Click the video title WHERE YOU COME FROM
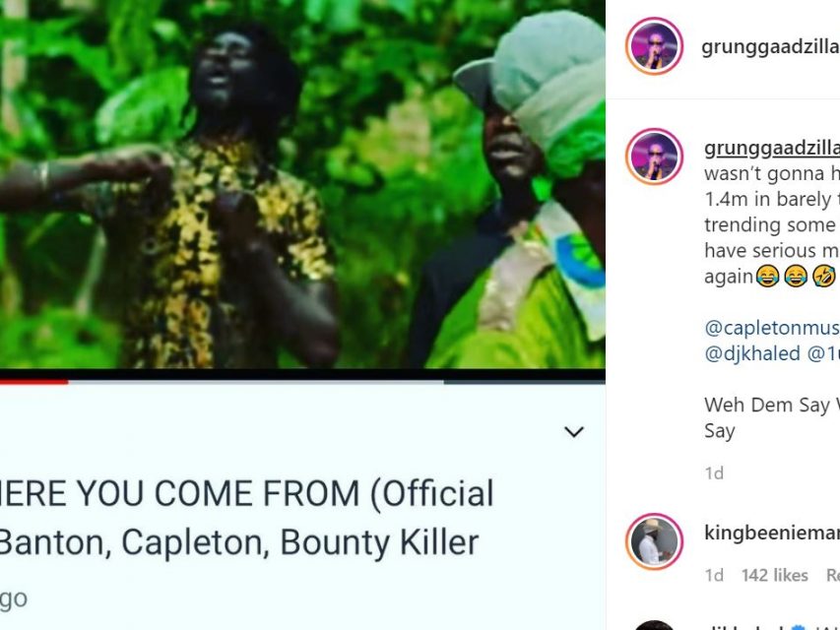Image resolution: width=840 pixels, height=630 pixels. click(x=246, y=493)
